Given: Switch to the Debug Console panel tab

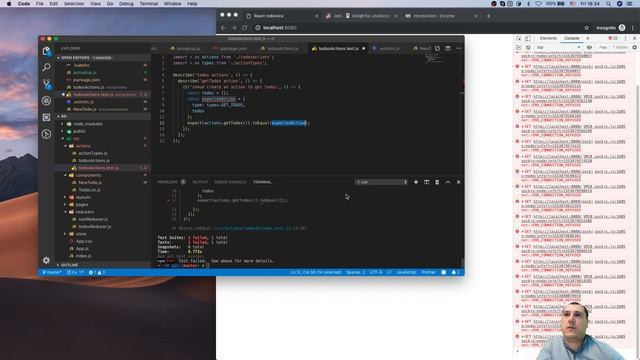Looking at the screenshot, I should [230, 182].
